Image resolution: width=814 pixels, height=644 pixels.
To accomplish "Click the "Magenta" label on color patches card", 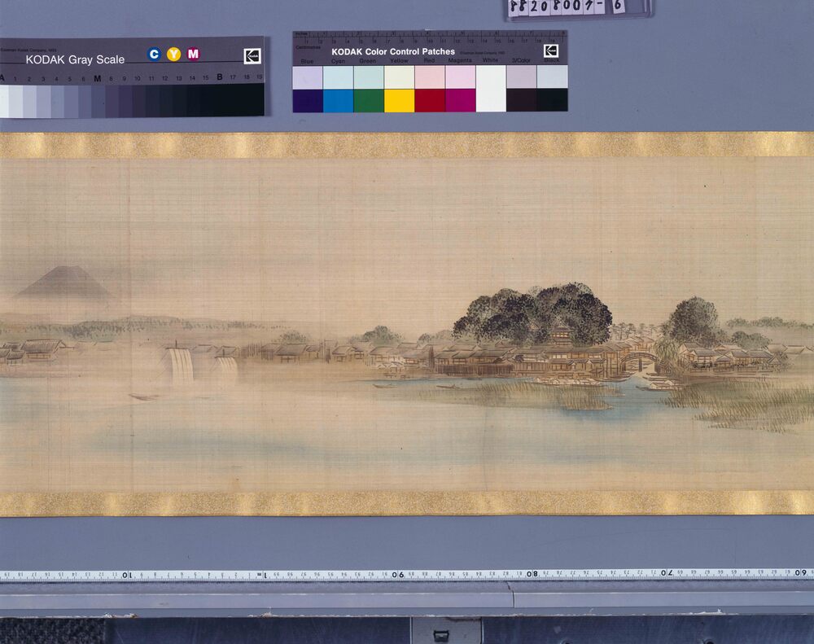I will pos(460,61).
